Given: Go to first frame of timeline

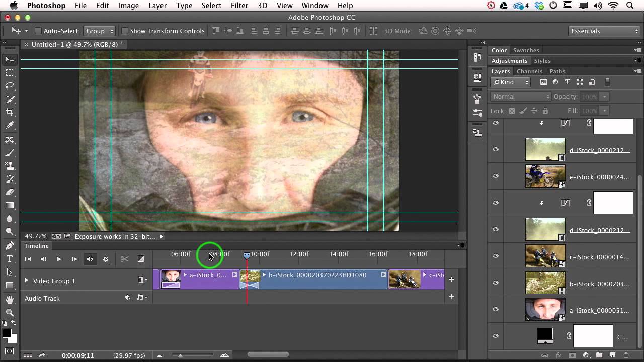Looking at the screenshot, I should (28, 259).
